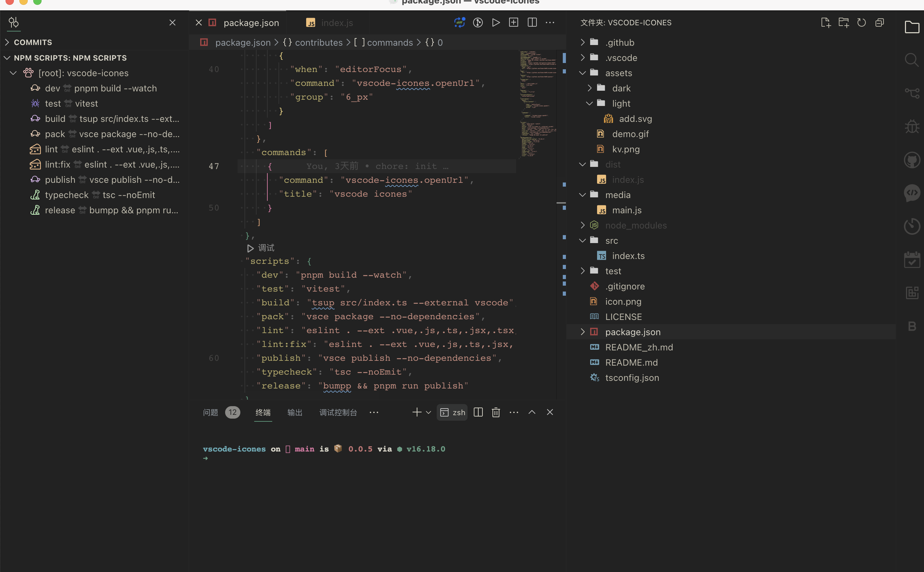Viewport: 924px width, 572px height.
Task: Run the current file with the play icon
Action: 495,22
